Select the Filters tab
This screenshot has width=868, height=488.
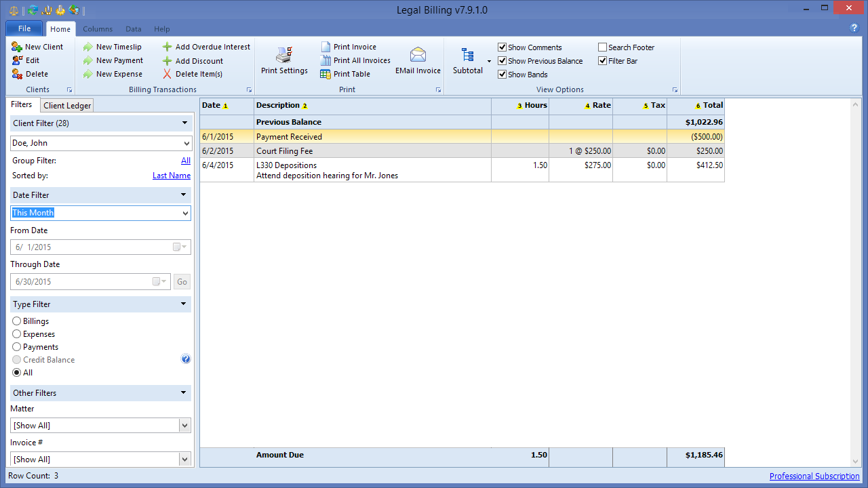click(22, 104)
